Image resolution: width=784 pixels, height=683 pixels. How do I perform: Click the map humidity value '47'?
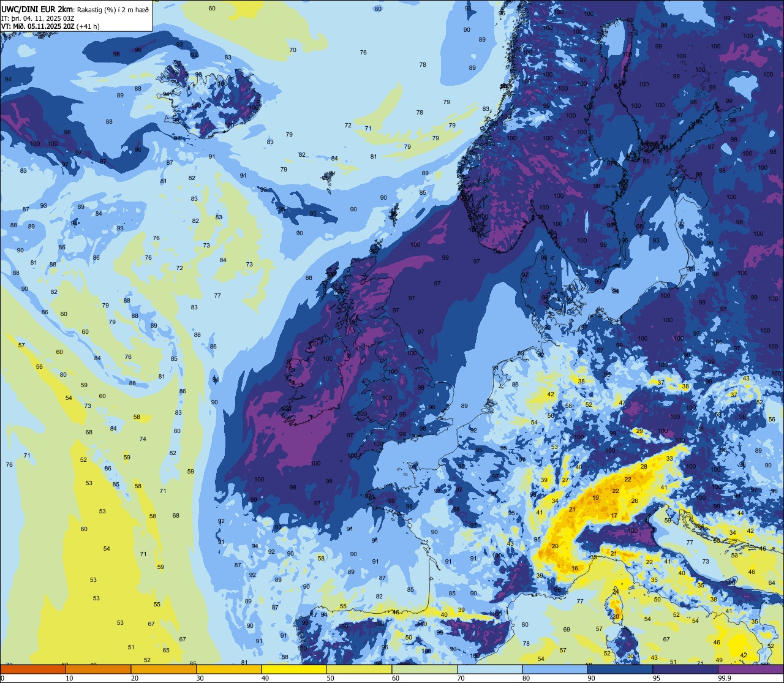coord(622,403)
